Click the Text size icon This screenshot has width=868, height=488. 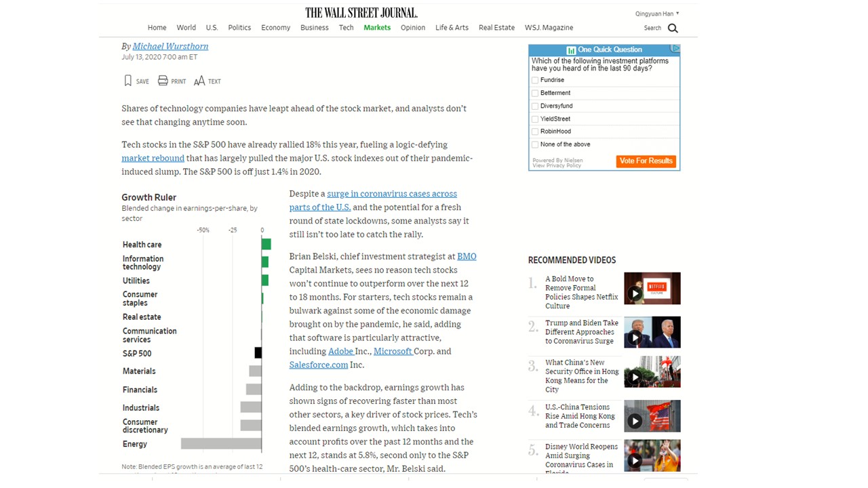(199, 81)
